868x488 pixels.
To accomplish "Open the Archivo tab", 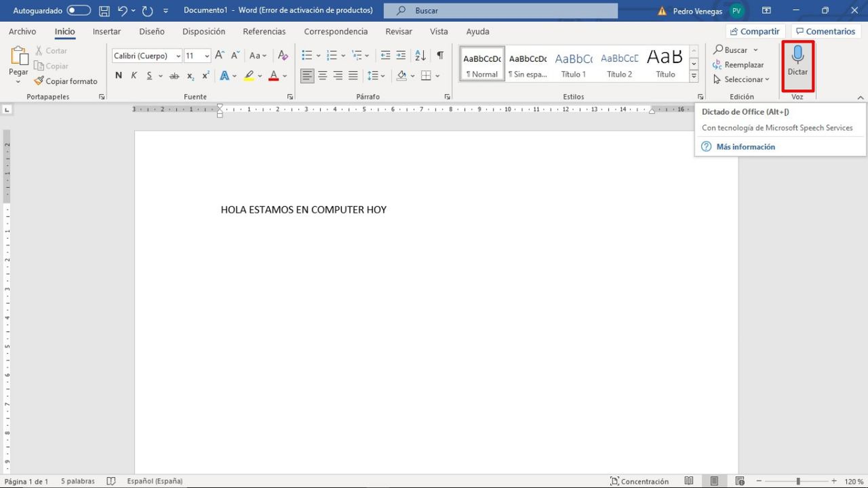I will click(x=22, y=31).
